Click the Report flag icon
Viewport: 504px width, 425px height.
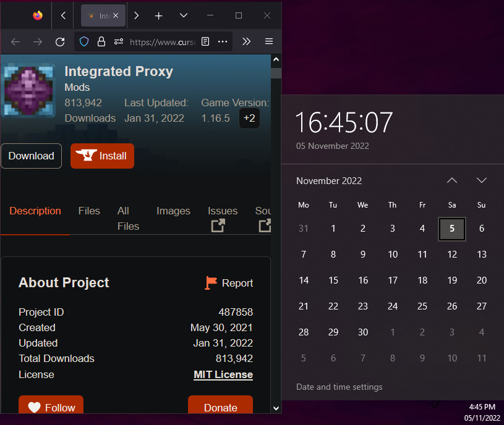211,283
